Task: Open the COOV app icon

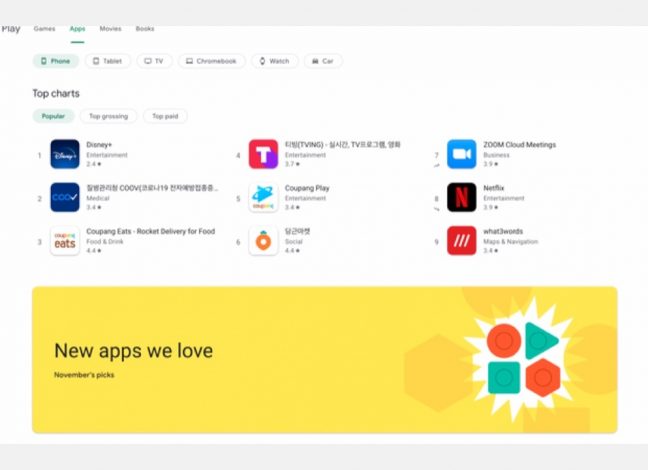Action: click(65, 197)
